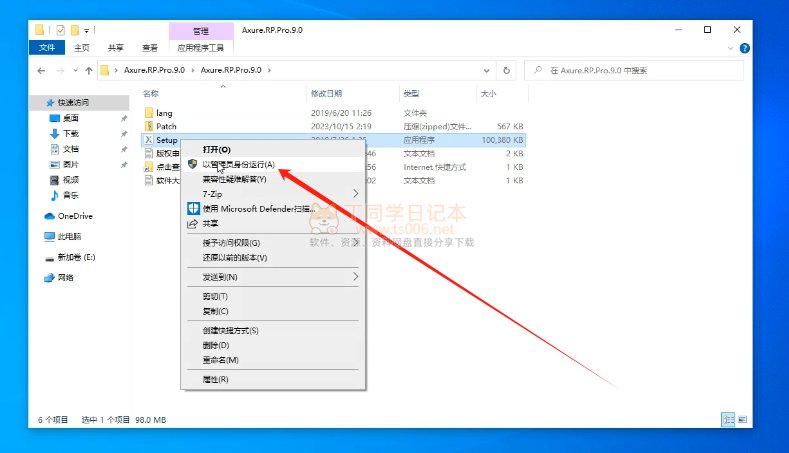This screenshot has height=453, width=789.
Task: Switch to the 主页 ribbon tab
Action: [x=82, y=48]
